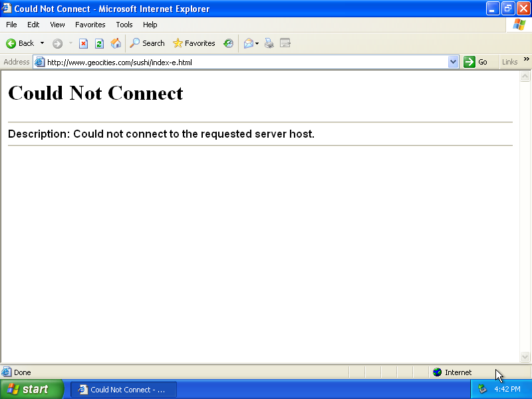Viewport: 532px width, 399px height.
Task: Open the View menu
Action: coord(57,25)
